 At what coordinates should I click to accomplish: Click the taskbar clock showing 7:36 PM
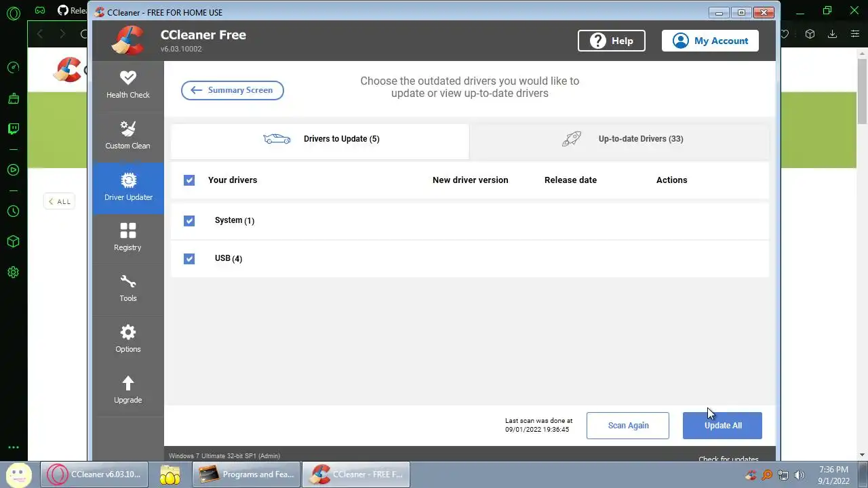[833, 475]
